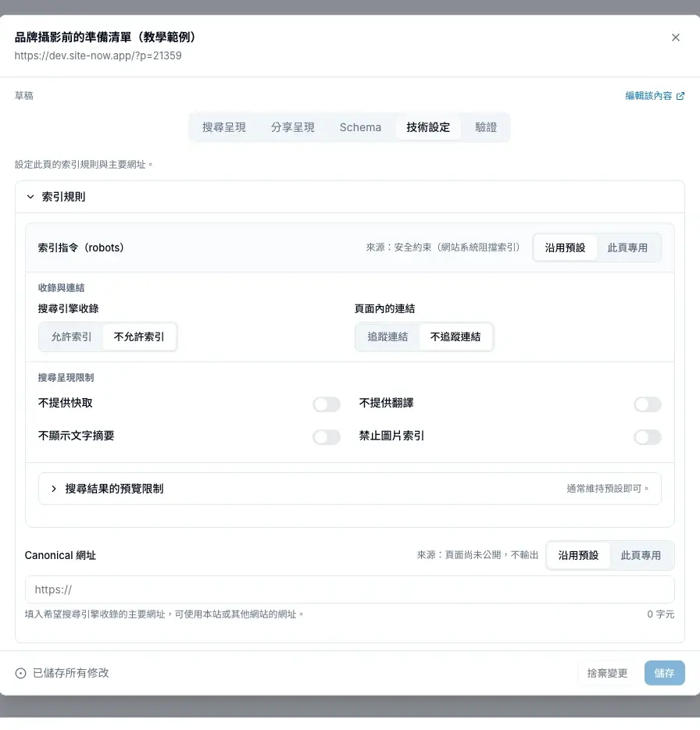Select 此頁專用 for Canonical 網址
The image size is (700, 730).
641,555
